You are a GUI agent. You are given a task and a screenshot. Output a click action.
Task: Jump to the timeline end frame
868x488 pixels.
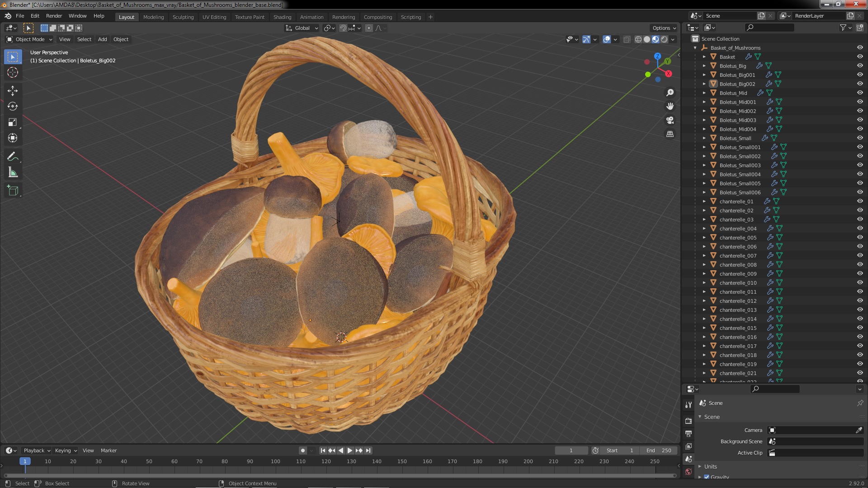click(368, 450)
